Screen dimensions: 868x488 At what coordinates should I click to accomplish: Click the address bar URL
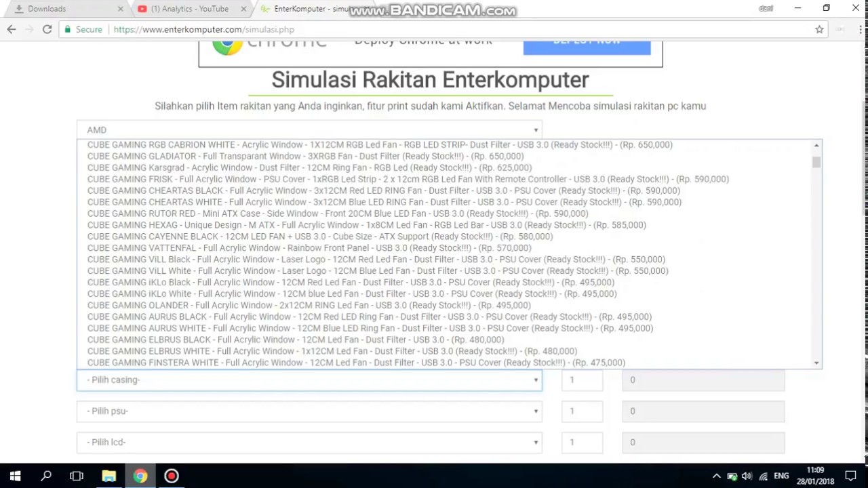[x=203, y=29]
